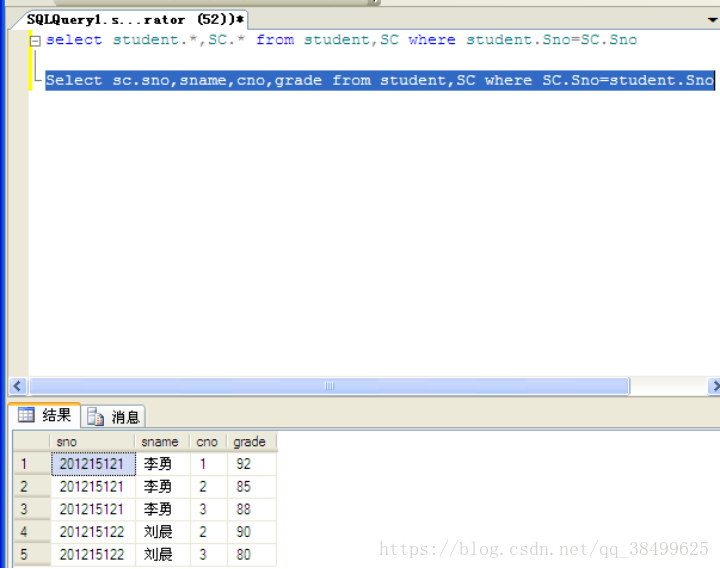Click the sname cell 刘晨 in row 5
The height and width of the screenshot is (569, 720).
[163, 554]
